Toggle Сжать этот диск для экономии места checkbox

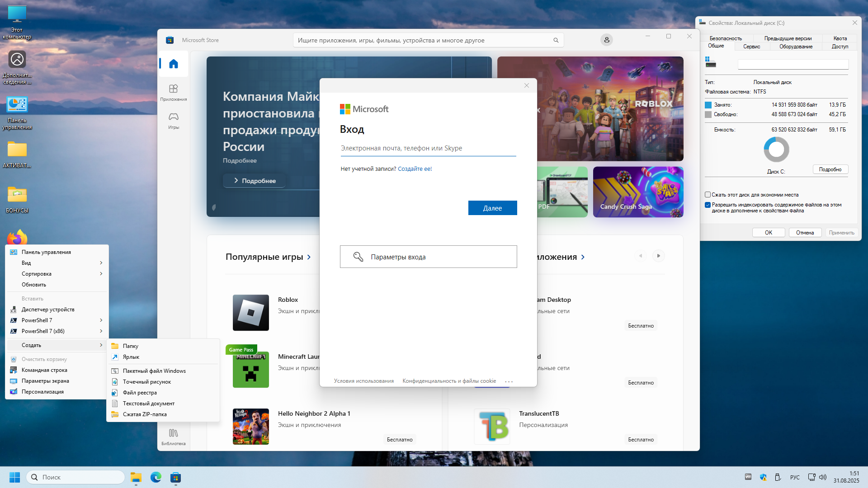(x=708, y=195)
